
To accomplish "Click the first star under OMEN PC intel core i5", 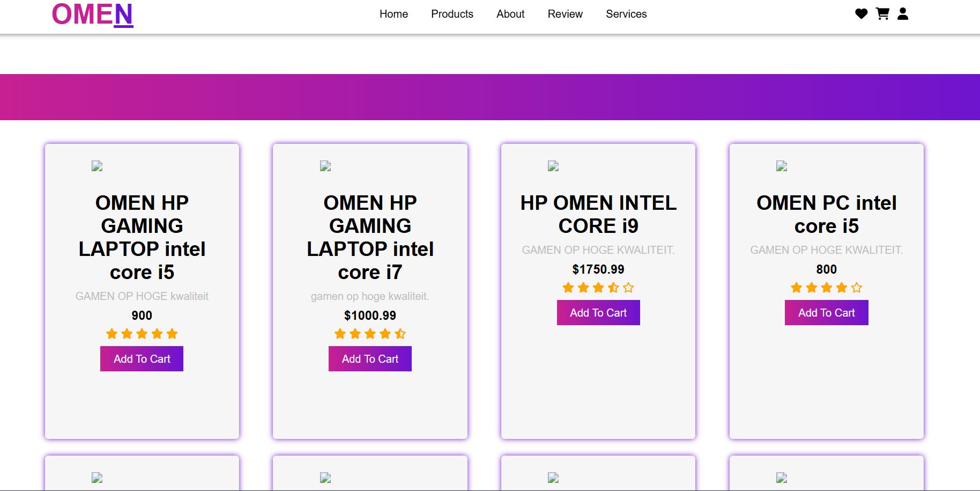I will [x=796, y=288].
